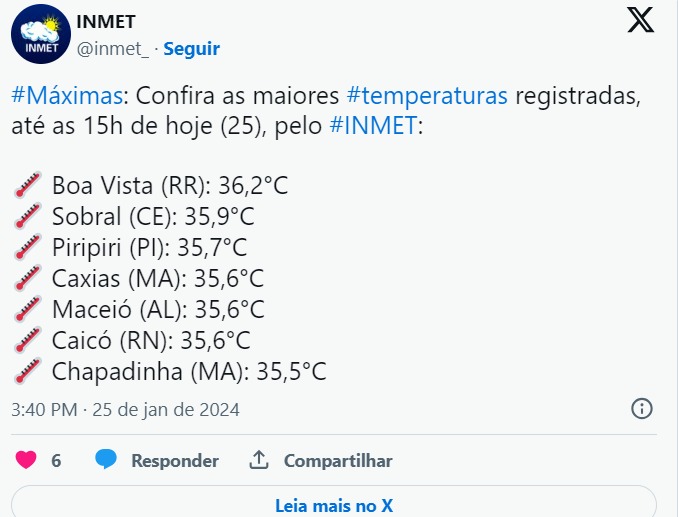This screenshot has height=517, width=678.
Task: Follow INMET via Seguir link
Action: pyautogui.click(x=191, y=48)
